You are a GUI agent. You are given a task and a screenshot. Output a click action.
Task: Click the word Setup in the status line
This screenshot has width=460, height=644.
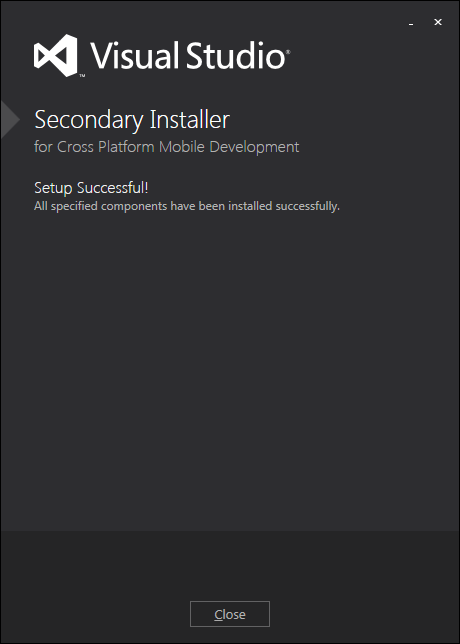pos(53,188)
